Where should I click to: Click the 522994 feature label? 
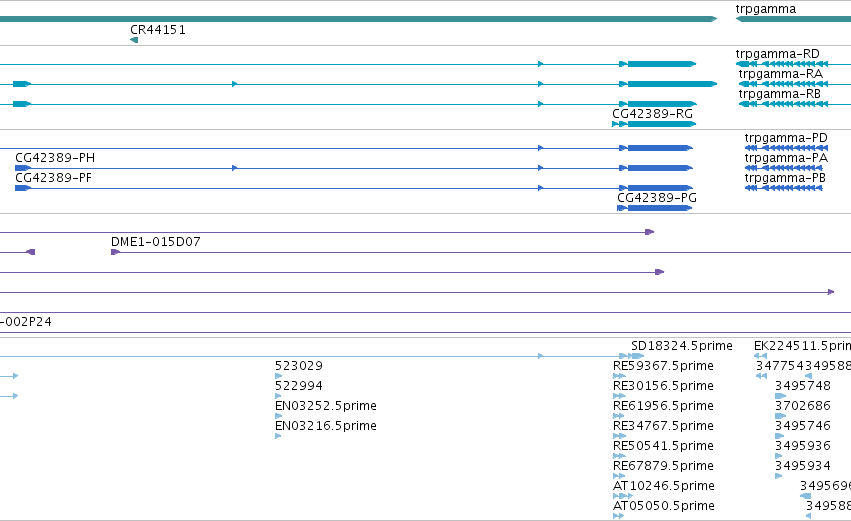point(299,386)
